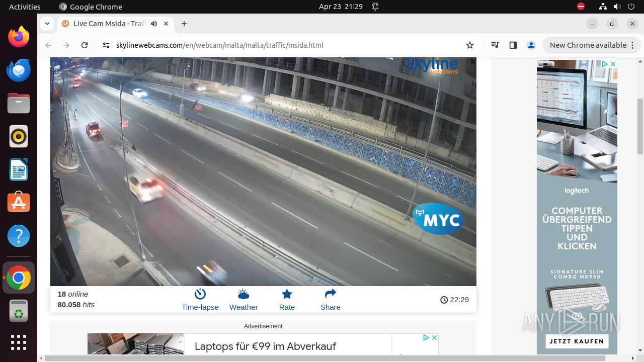The height and width of the screenshot is (362, 644).
Task: Close the Logitech sidebar ad
Action: pyautogui.click(x=613, y=64)
